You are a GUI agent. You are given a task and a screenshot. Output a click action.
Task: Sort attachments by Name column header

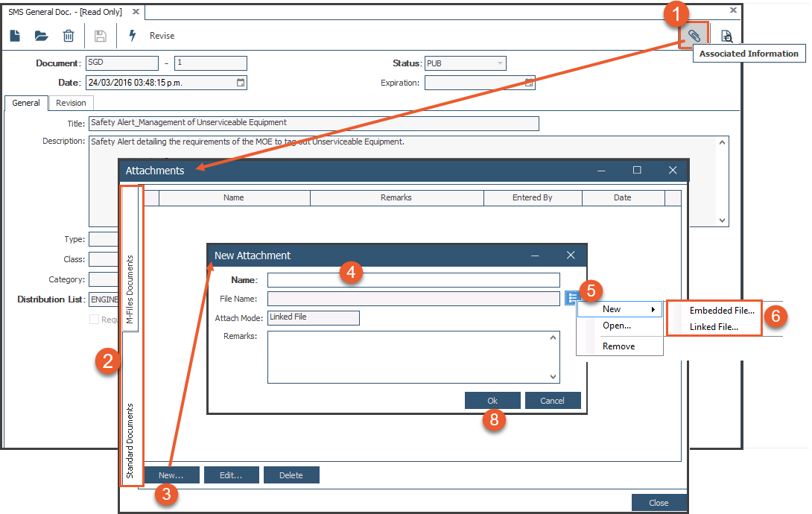[234, 197]
